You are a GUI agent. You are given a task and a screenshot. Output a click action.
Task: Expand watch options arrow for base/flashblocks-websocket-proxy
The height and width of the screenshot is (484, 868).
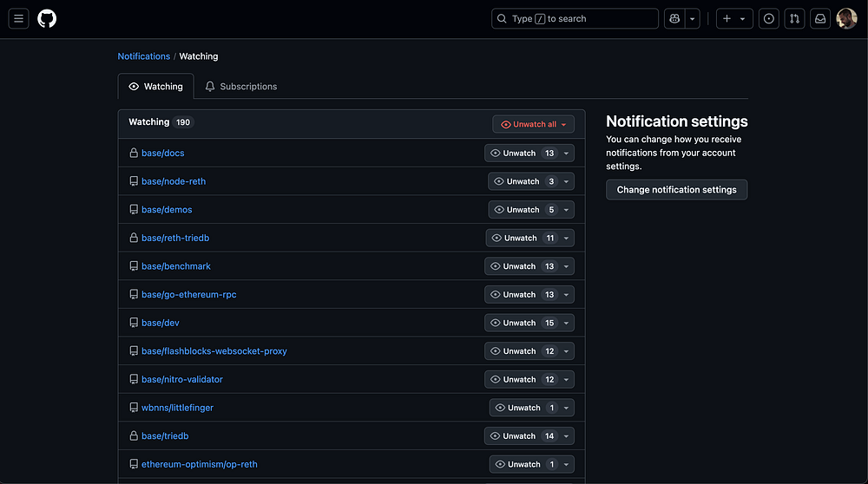566,351
